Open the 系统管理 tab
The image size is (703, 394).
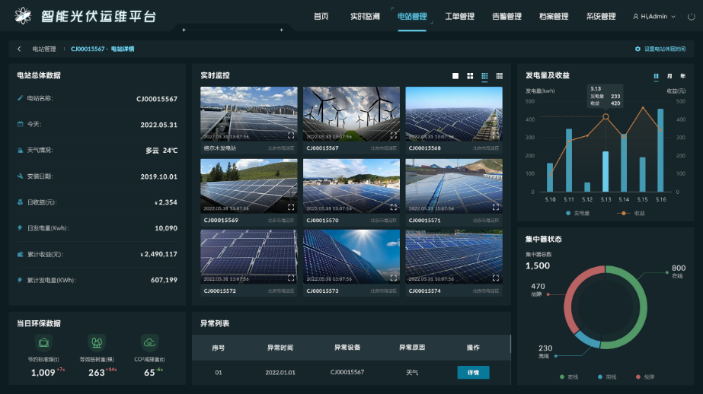pos(601,17)
